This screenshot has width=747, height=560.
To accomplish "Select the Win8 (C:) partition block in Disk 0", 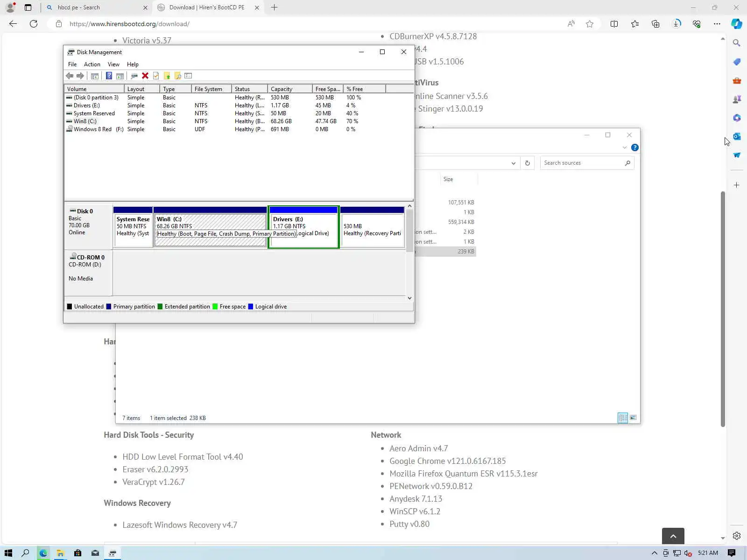I will click(210, 227).
